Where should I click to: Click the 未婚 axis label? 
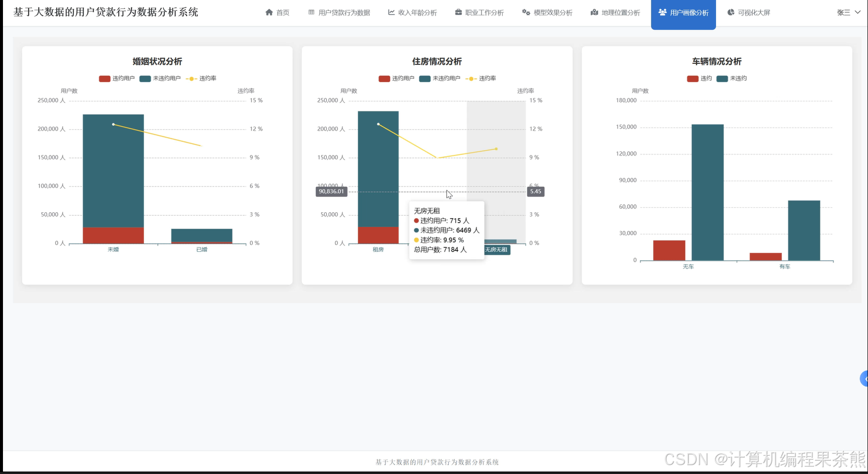tap(113, 249)
